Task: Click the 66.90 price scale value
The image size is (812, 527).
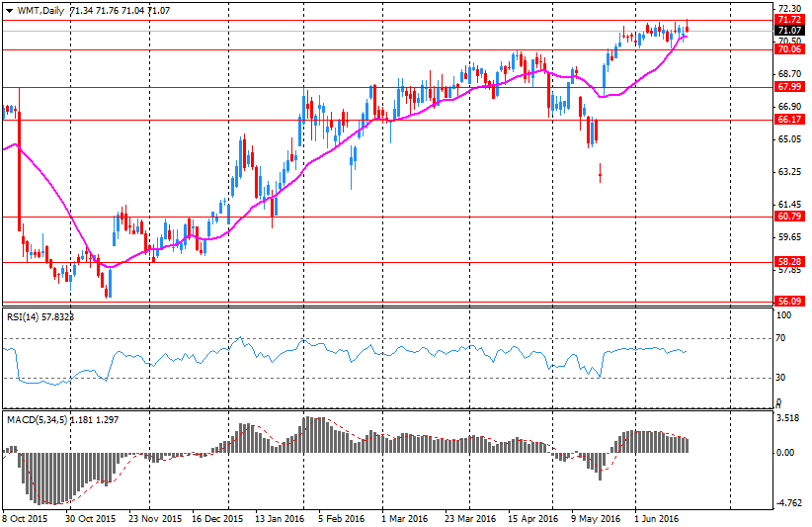Action: (789, 107)
